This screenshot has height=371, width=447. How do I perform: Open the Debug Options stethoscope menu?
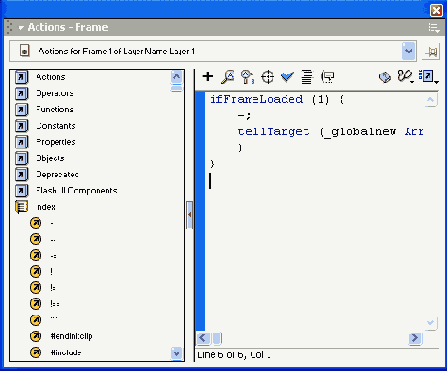click(405, 77)
